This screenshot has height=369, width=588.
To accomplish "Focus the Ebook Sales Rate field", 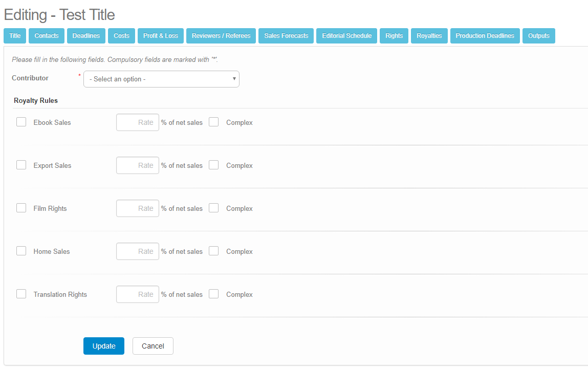I will point(138,122).
